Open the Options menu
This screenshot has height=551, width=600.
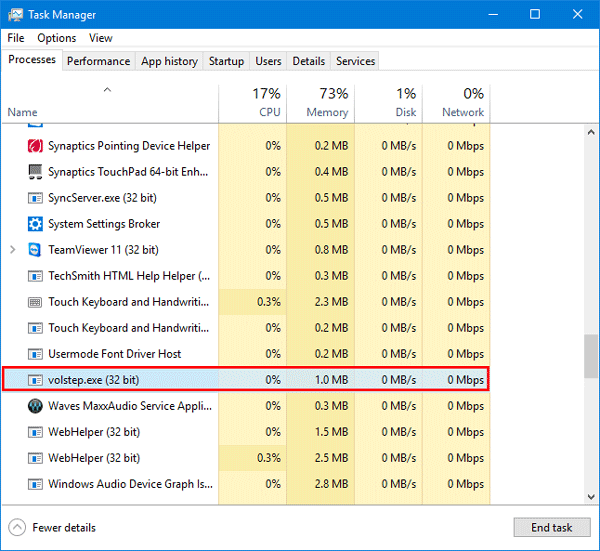(56, 38)
